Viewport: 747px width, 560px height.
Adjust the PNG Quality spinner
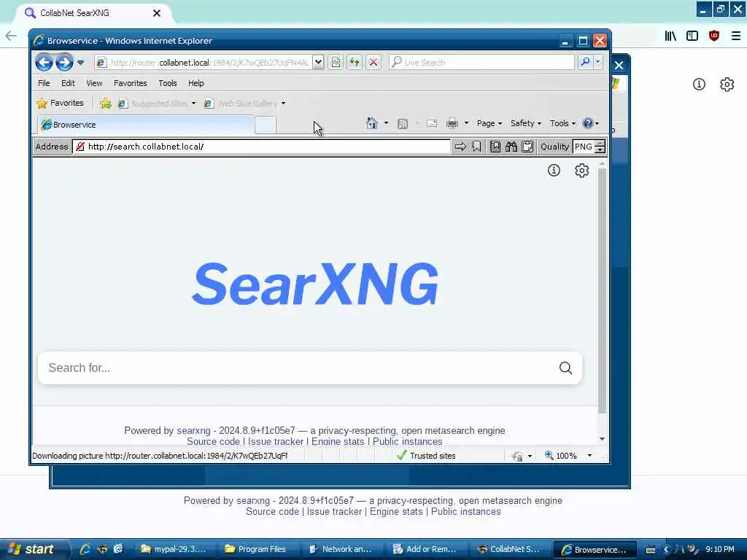coord(600,147)
